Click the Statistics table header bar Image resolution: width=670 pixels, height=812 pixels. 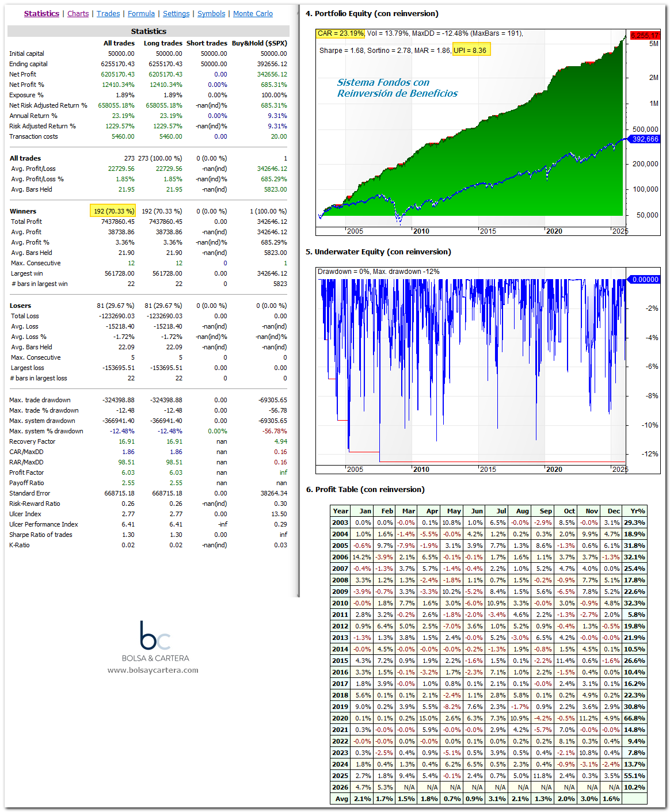(x=149, y=31)
